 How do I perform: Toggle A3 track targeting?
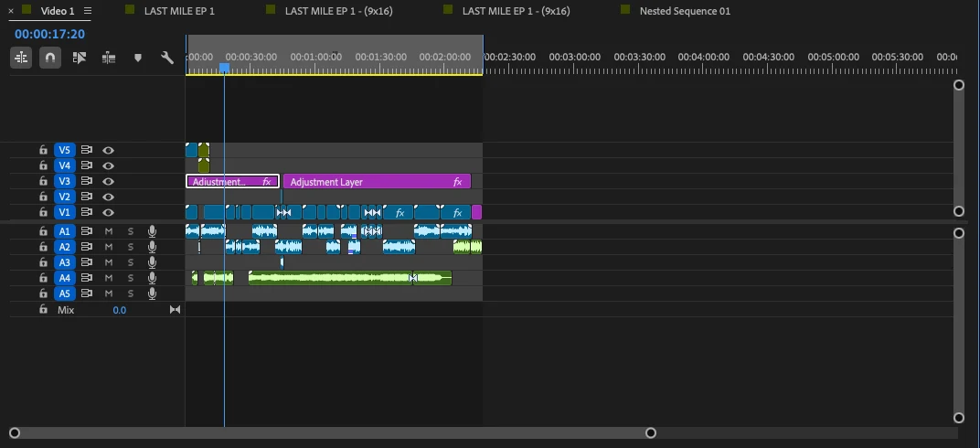pyautogui.click(x=64, y=262)
